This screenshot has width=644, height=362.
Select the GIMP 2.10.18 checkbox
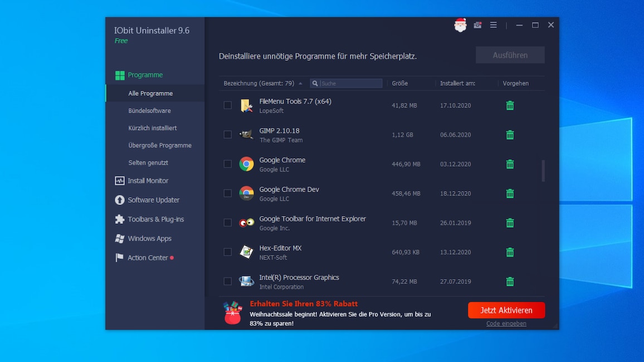click(x=227, y=135)
